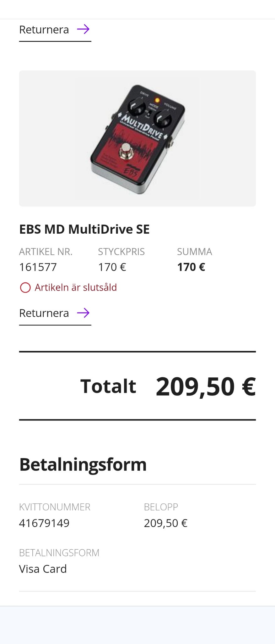Click the purple arrow below the sold-out notice
This screenshot has width=275, height=644.
point(83,313)
